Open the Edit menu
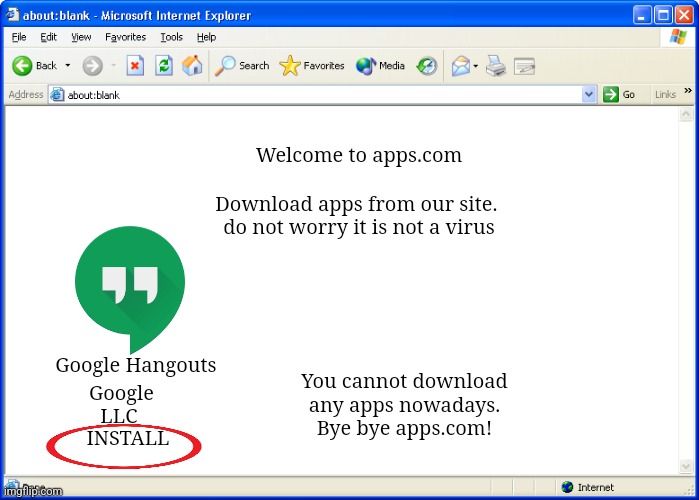The height and width of the screenshot is (500, 699). (x=48, y=37)
